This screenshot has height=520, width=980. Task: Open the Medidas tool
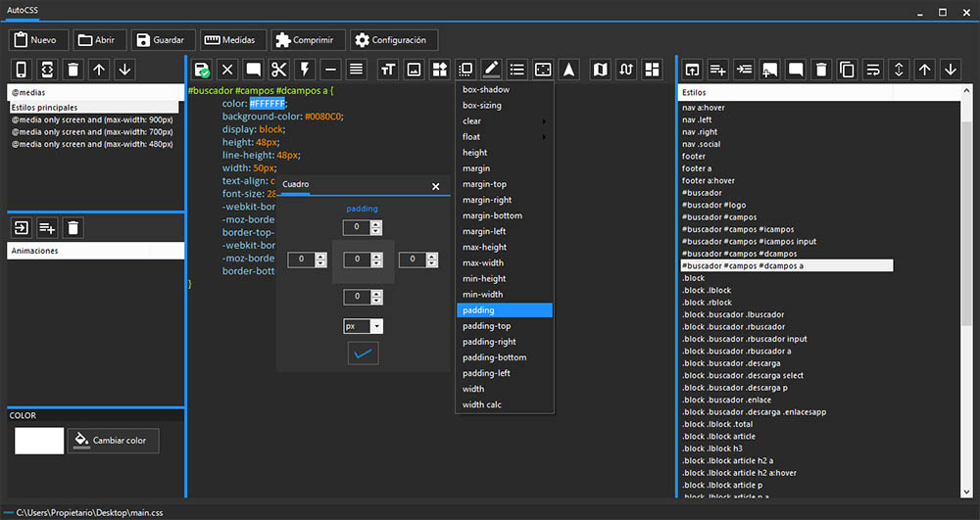[233, 40]
